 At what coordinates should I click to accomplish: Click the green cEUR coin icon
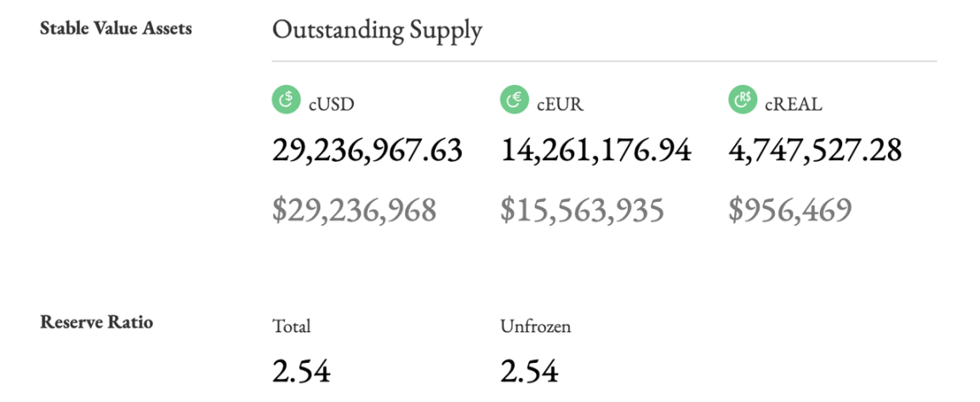(x=515, y=101)
